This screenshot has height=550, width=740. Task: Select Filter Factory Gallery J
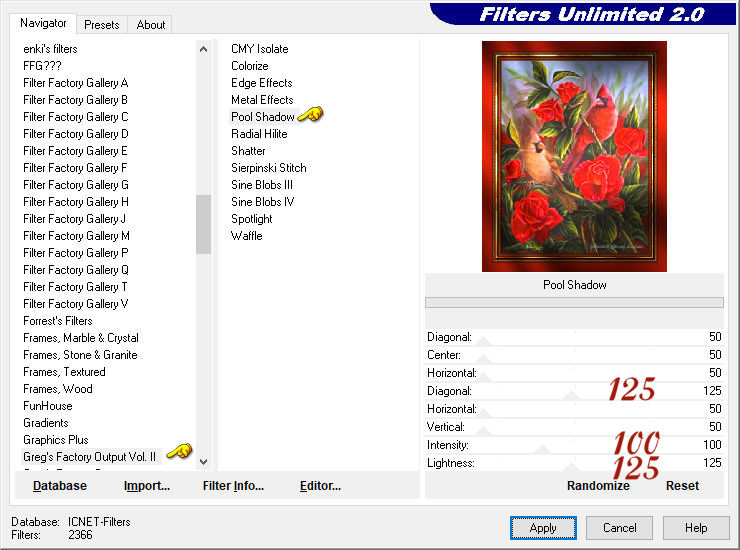coord(75,219)
